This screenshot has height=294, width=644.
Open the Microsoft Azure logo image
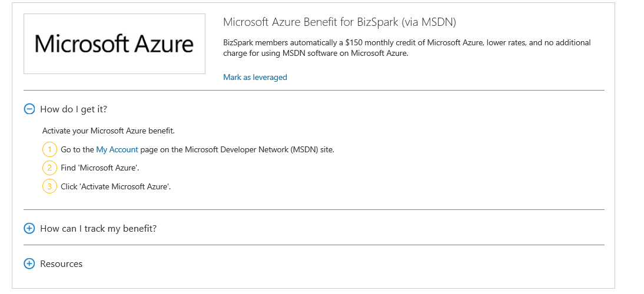[114, 44]
